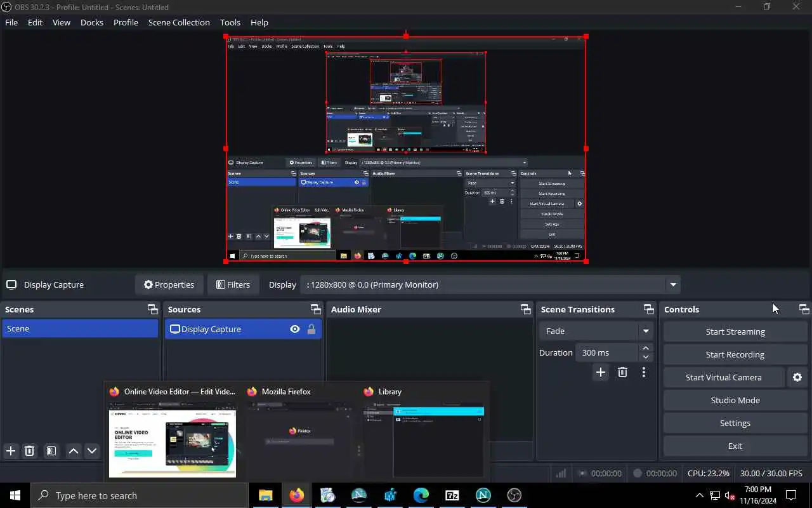Click Start Recording button
812x508 pixels.
point(735,354)
